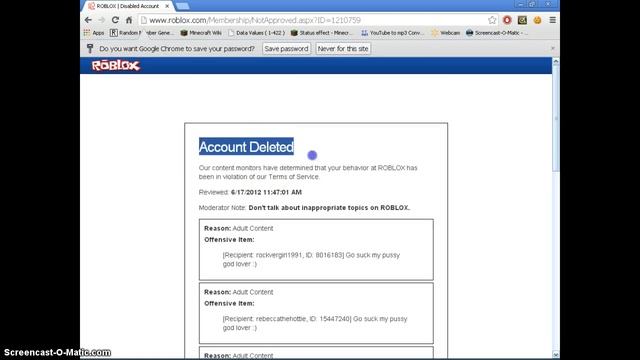Open the YouTube to mp3 Converter bookmark

pyautogui.click(x=393, y=33)
